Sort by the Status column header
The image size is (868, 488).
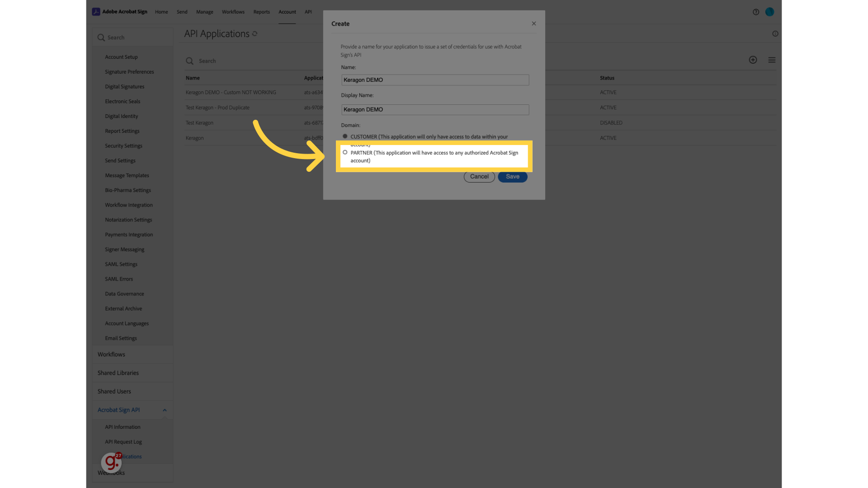607,78
